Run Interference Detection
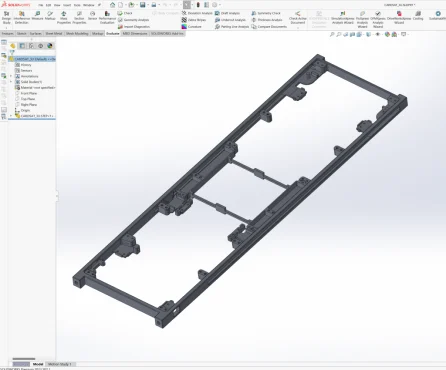The image size is (446, 370). click(22, 18)
